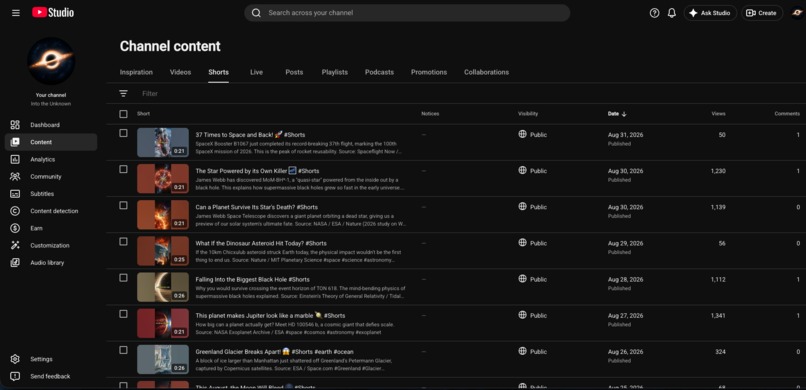Check the box for Greenland Glacier Breaks Apart
This screenshot has width=806, height=390.
[123, 350]
